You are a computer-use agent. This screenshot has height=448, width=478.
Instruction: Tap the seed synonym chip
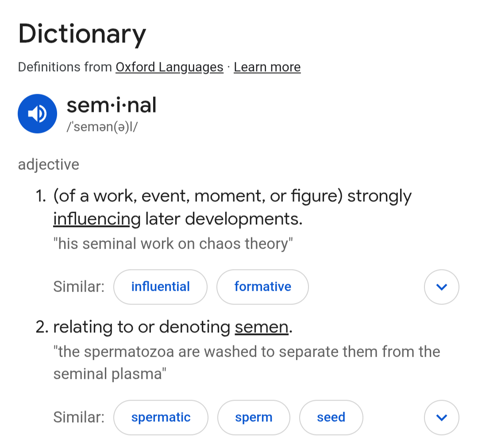coord(331,417)
